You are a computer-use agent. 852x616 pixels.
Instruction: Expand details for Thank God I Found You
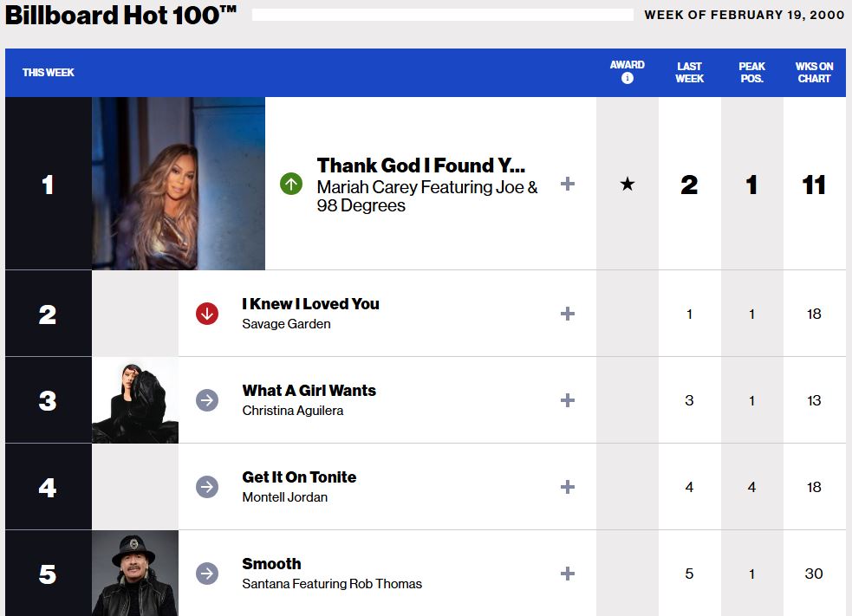tap(568, 184)
